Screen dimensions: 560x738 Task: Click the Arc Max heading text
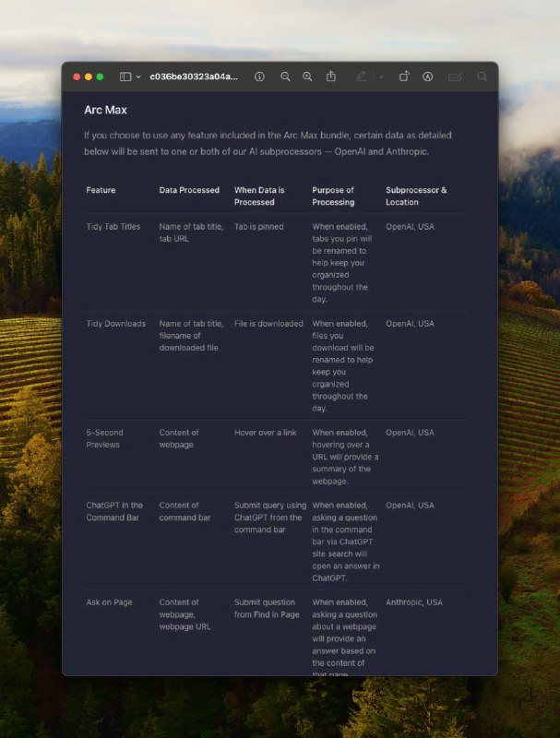(105, 110)
